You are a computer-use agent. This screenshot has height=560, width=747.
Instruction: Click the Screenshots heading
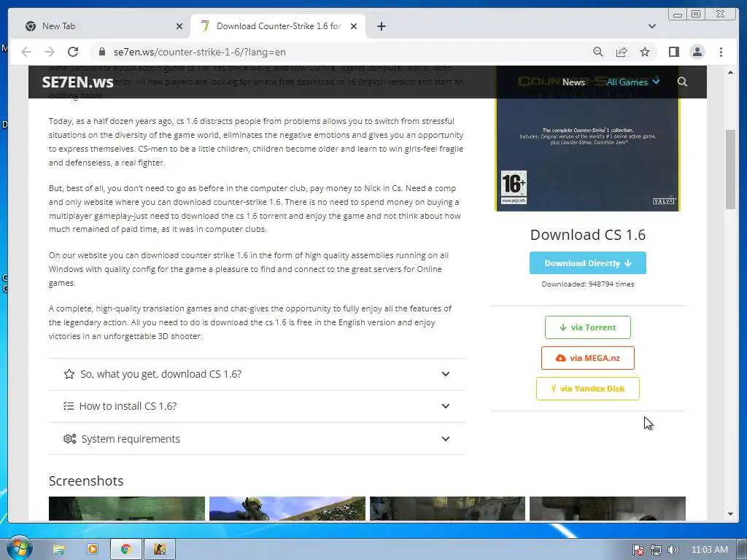coord(86,481)
